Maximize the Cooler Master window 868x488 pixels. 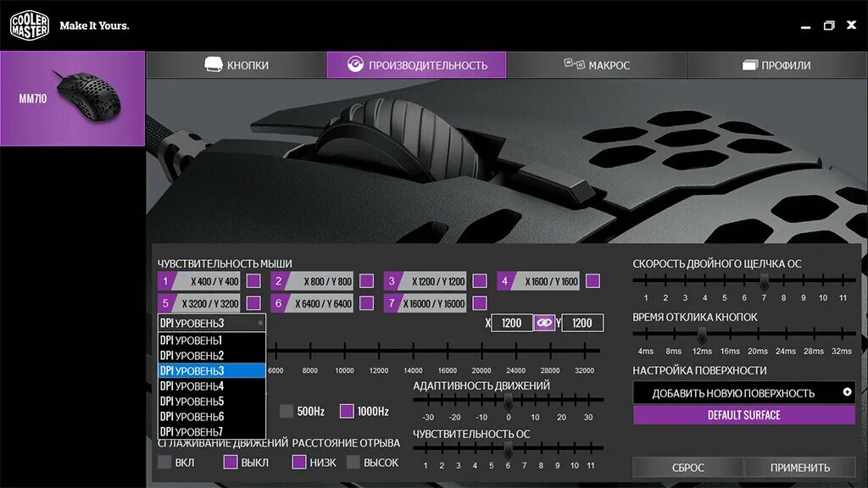tap(829, 25)
